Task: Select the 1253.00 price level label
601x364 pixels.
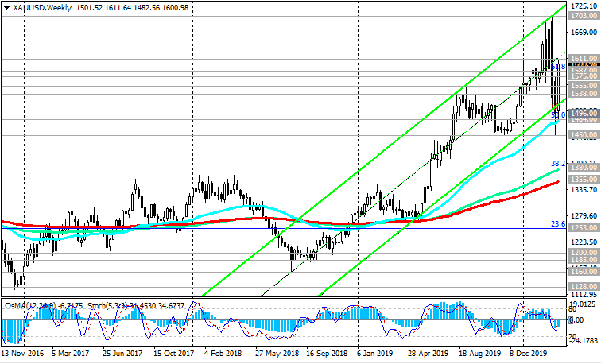Action: pyautogui.click(x=584, y=228)
